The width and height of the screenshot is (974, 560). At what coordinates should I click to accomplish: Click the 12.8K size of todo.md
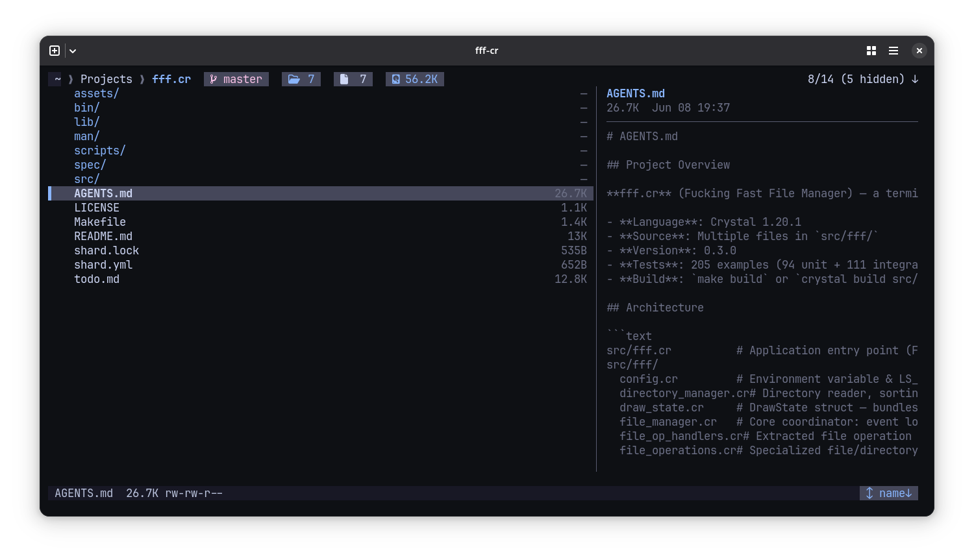pos(571,279)
